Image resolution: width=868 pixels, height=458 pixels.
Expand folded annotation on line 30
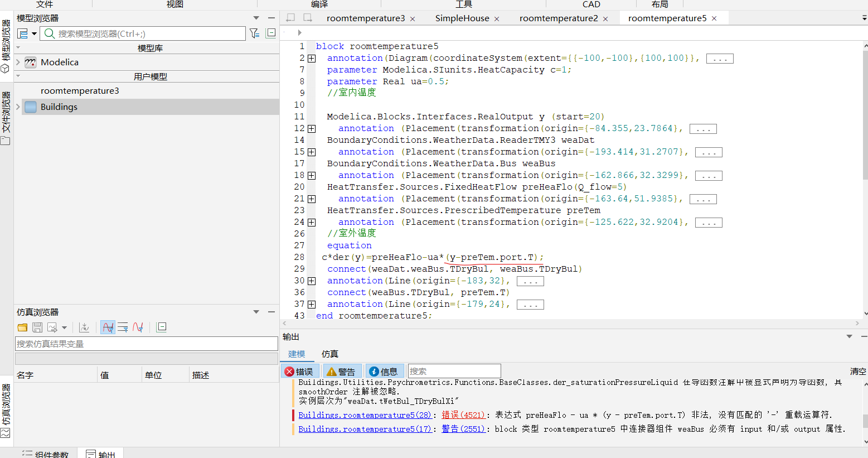point(312,281)
